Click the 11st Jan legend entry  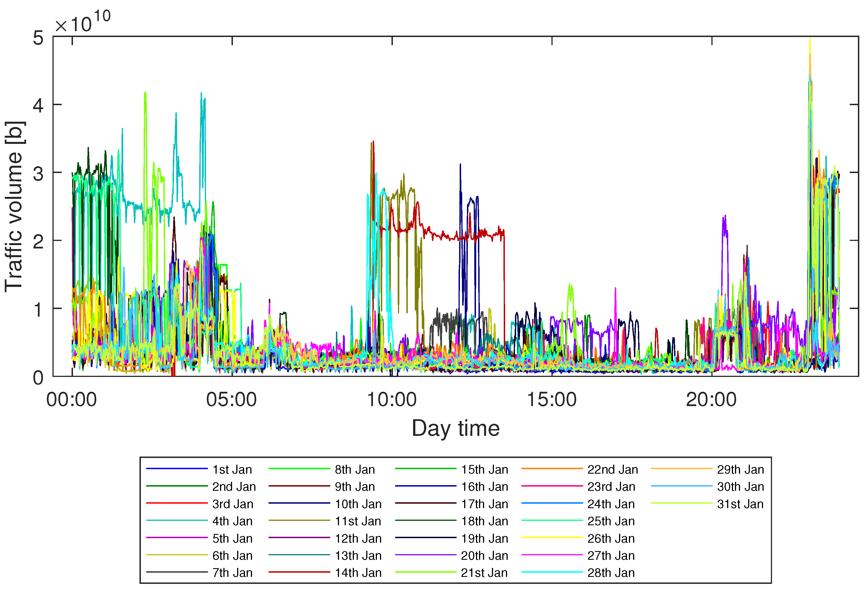point(358,521)
